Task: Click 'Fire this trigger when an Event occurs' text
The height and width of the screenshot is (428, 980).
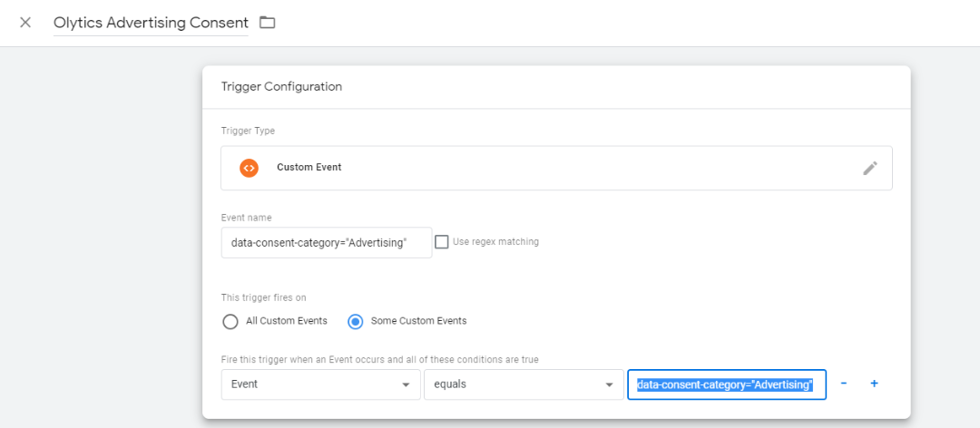Action: pos(380,360)
